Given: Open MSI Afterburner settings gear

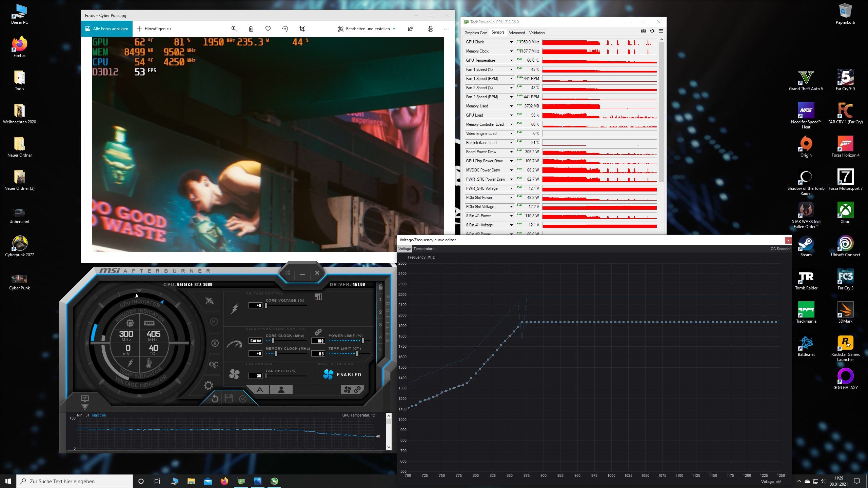Looking at the screenshot, I should point(208,385).
